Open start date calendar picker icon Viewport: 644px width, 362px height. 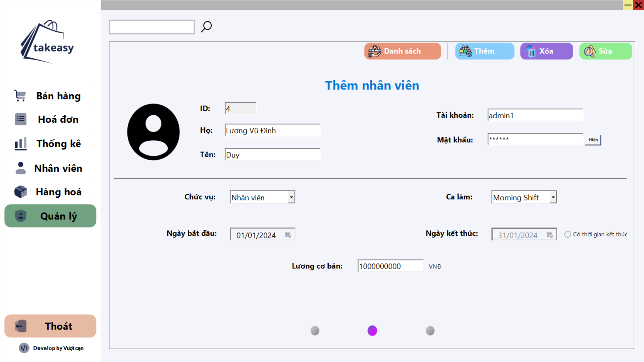288,235
